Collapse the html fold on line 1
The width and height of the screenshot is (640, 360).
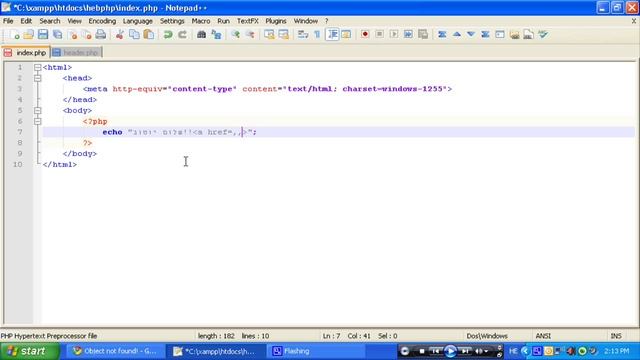click(x=38, y=67)
